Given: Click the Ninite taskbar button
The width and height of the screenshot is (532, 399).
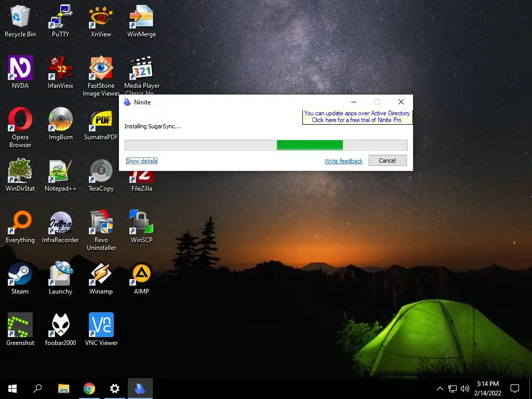Looking at the screenshot, I should [140, 389].
